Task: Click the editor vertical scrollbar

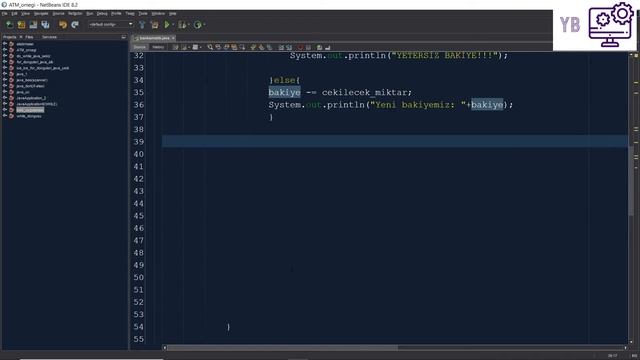Action: [631, 182]
